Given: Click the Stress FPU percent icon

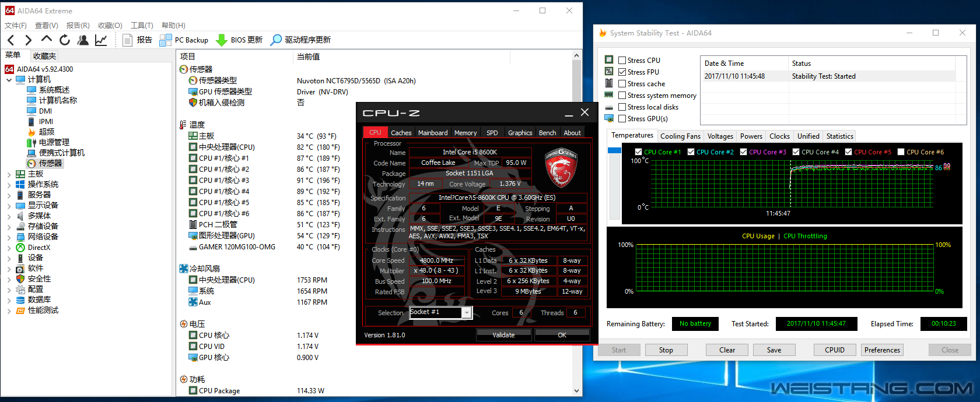Looking at the screenshot, I should point(609,71).
